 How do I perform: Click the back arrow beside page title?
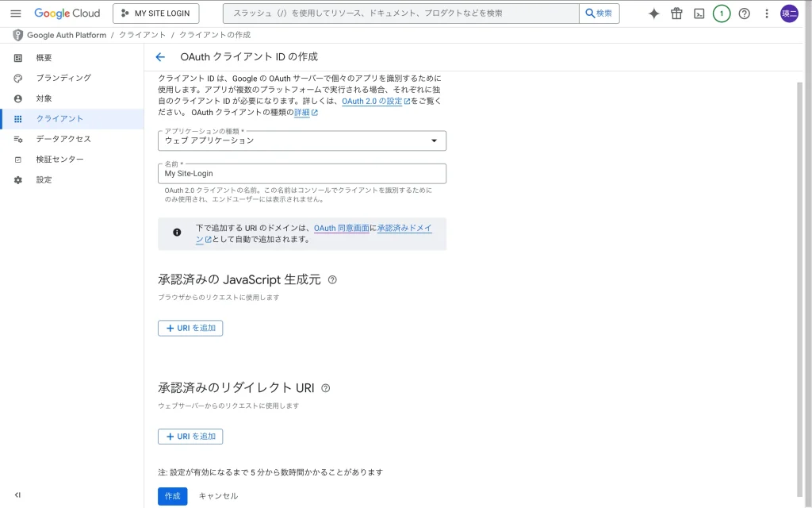click(x=160, y=57)
